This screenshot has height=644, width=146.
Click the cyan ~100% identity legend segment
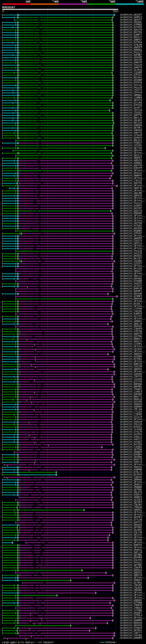[x=130, y=4]
